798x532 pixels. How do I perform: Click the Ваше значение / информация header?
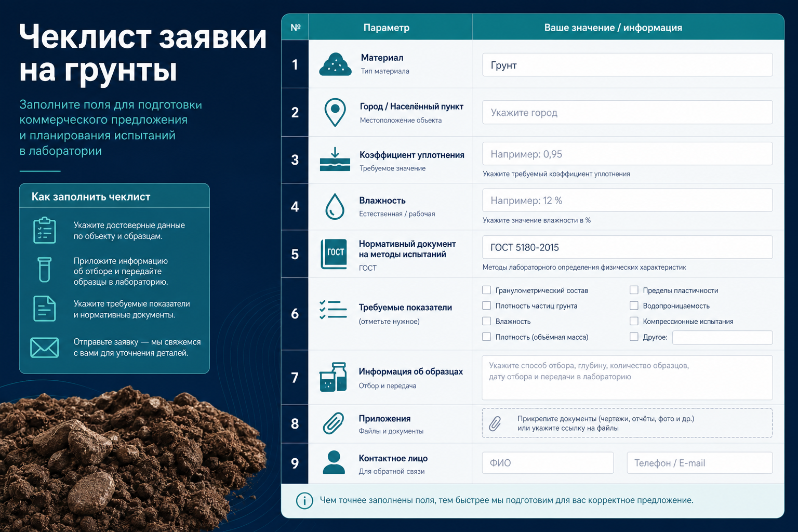tap(613, 28)
